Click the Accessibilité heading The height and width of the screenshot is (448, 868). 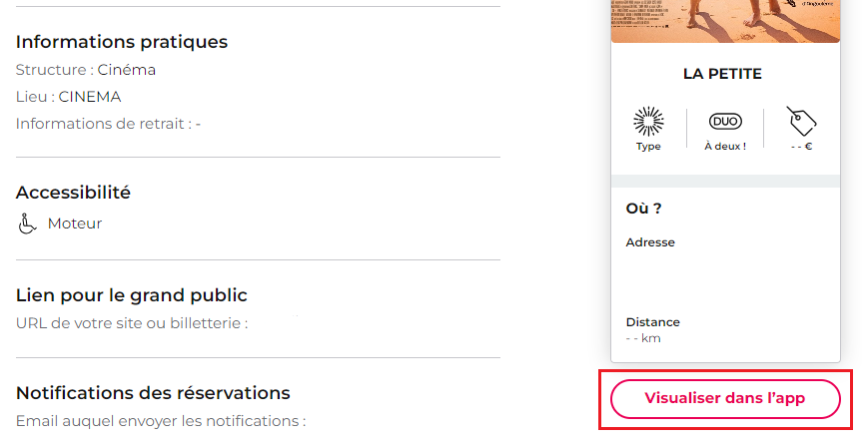73,193
